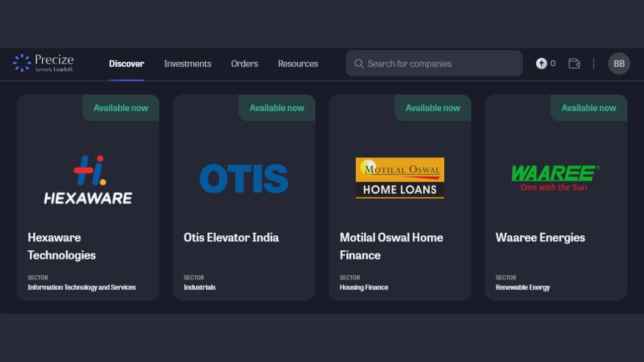Screen dimensions: 644x362
Task: Open the Orders tab
Action: (x=245, y=64)
